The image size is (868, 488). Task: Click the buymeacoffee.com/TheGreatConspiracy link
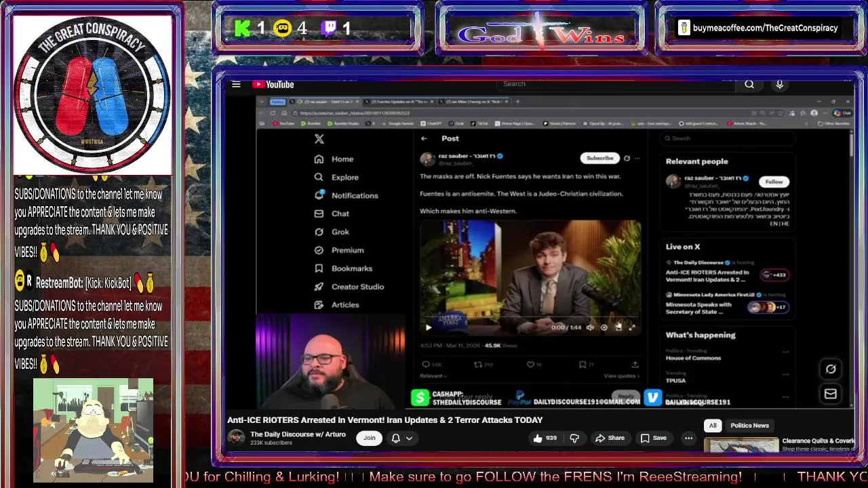(x=766, y=28)
